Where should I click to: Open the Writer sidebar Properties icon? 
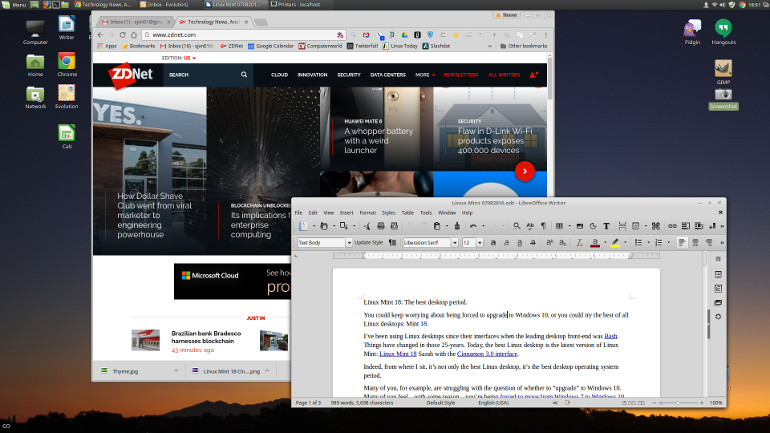pyautogui.click(x=718, y=274)
